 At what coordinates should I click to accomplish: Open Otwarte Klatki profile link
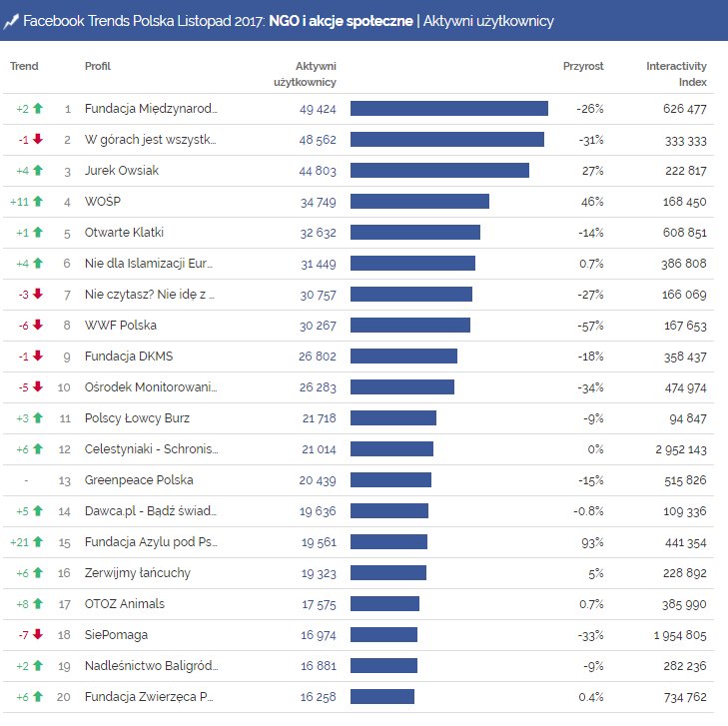pyautogui.click(x=124, y=233)
